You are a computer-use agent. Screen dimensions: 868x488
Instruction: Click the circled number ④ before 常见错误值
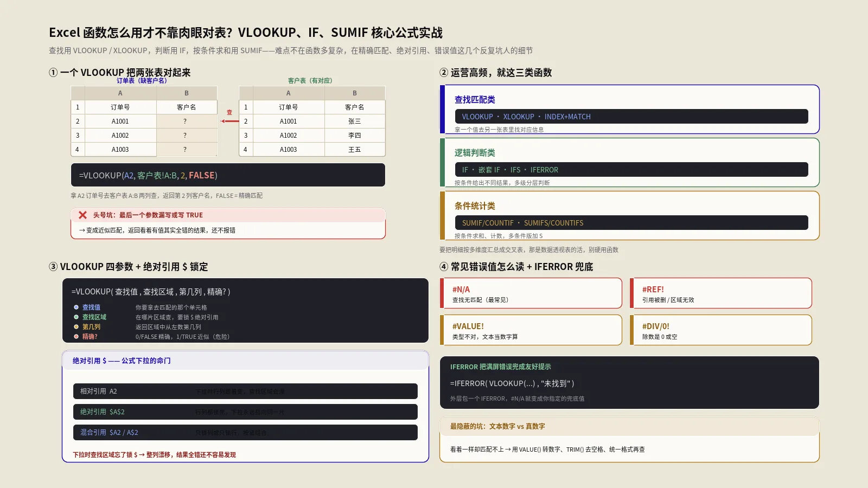[x=444, y=267]
